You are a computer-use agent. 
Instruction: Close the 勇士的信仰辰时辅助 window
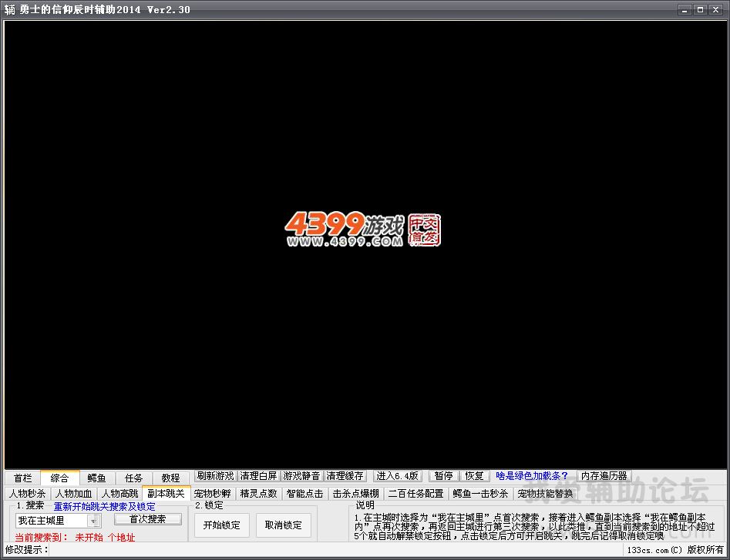tap(716, 10)
